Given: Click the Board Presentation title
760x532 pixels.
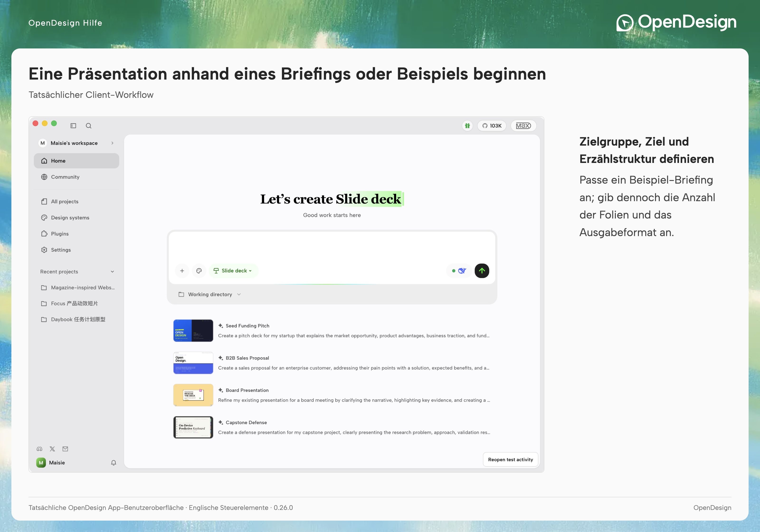Looking at the screenshot, I should point(247,390).
